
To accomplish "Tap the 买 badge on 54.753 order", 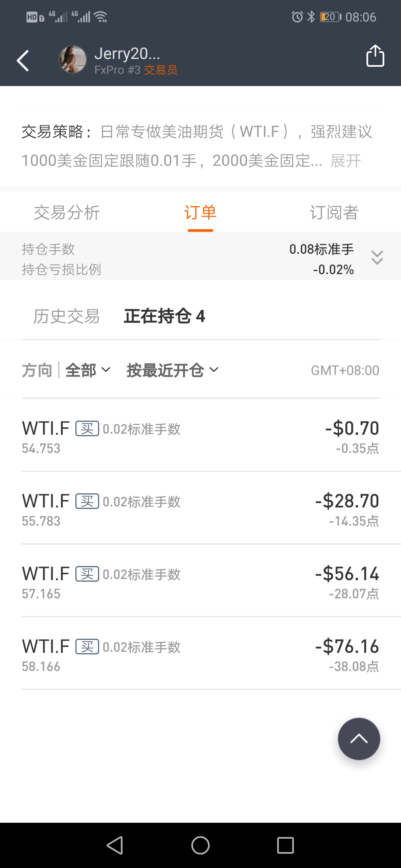I will point(87,428).
